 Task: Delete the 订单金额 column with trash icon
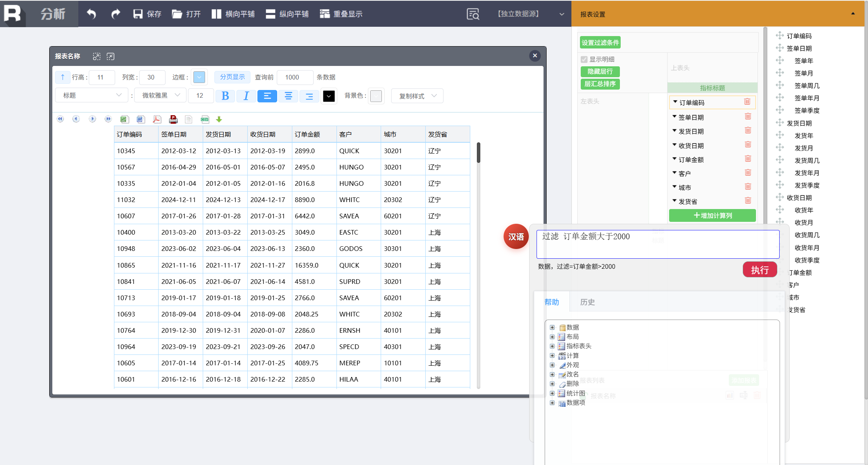[x=748, y=159]
